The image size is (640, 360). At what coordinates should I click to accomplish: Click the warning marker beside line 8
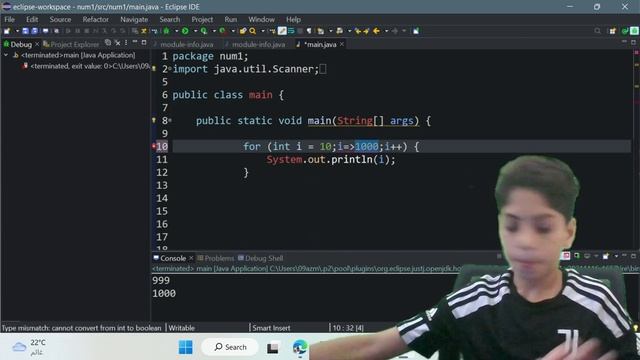coord(154,120)
